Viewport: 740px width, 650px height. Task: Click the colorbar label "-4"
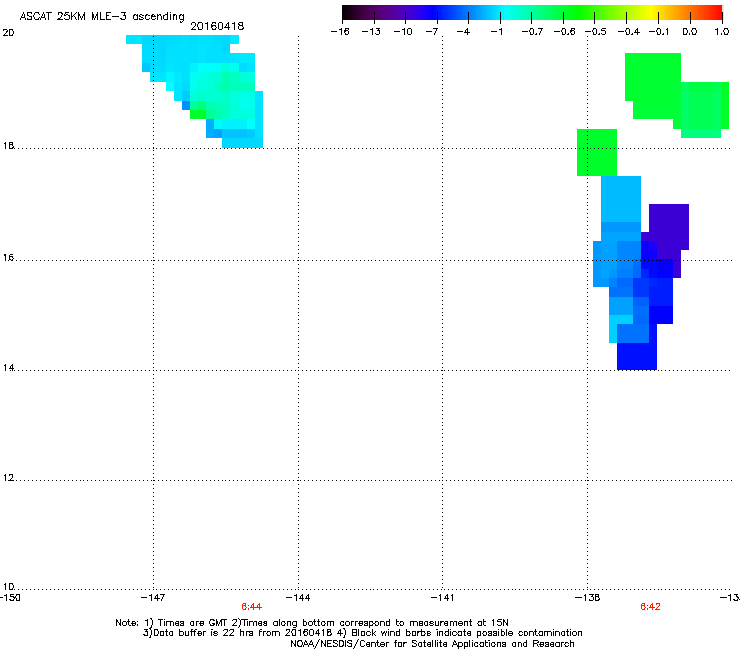(463, 32)
